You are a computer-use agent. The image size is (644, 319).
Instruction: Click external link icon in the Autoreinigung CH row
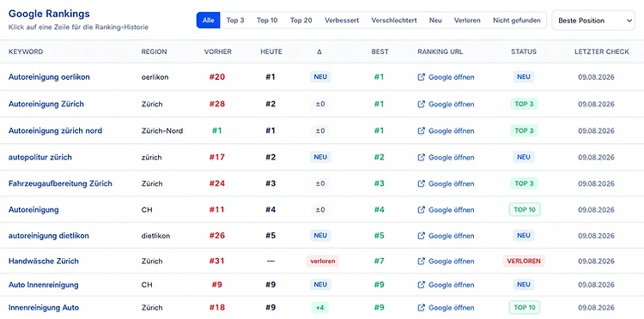(x=421, y=210)
